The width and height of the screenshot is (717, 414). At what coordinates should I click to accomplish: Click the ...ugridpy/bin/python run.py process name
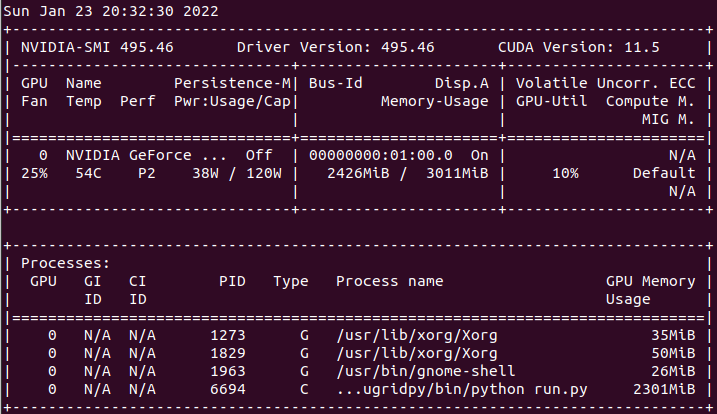point(462,390)
